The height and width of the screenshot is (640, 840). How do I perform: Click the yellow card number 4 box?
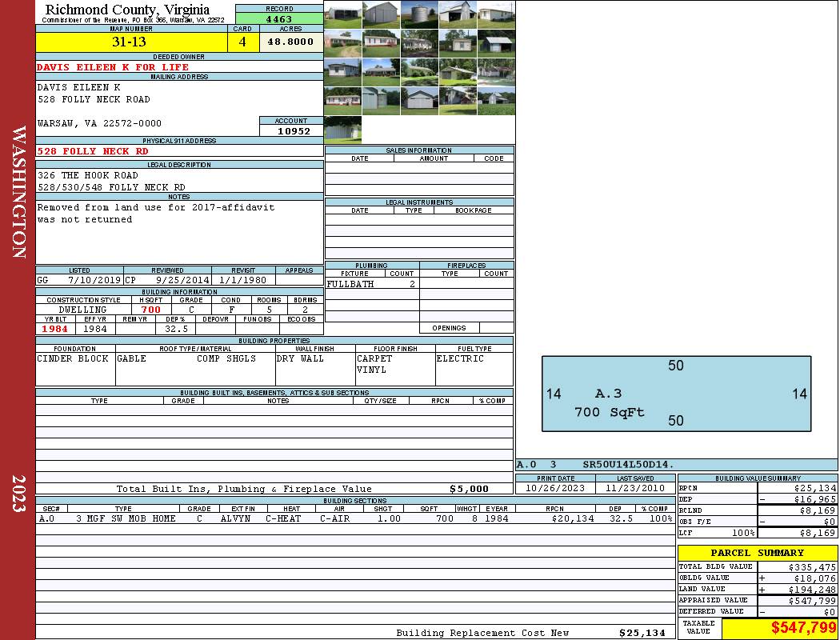pyautogui.click(x=242, y=42)
